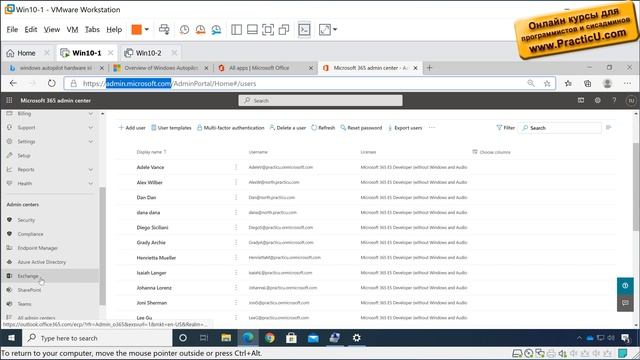This screenshot has width=640, height=360.
Task: Open the power options dropdown arrow
Action: pyautogui.click(x=147, y=29)
